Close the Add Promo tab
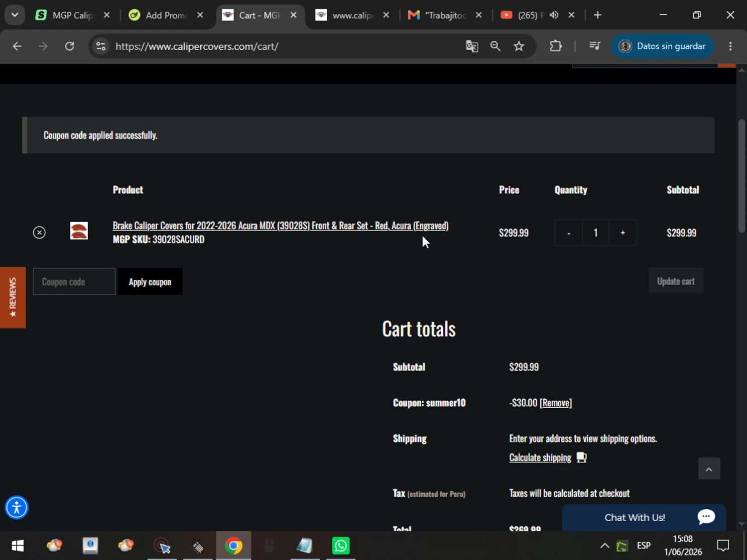747x560 pixels. 200,15
